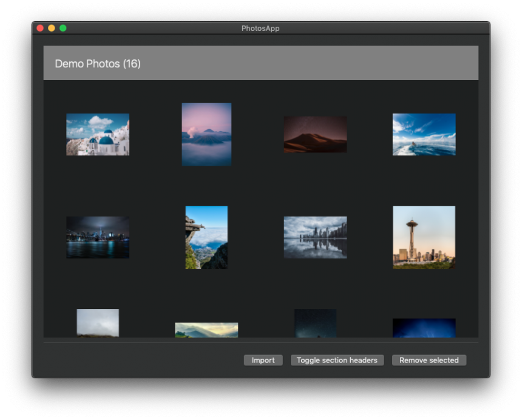The width and height of the screenshot is (522, 420).
Task: Select the Santorini blue-domed church photo
Action: (98, 134)
